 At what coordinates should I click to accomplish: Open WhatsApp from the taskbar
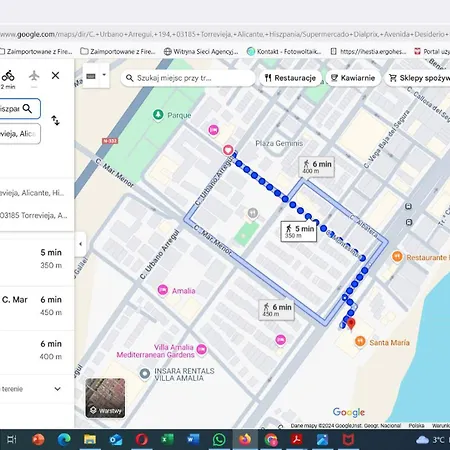click(219, 440)
